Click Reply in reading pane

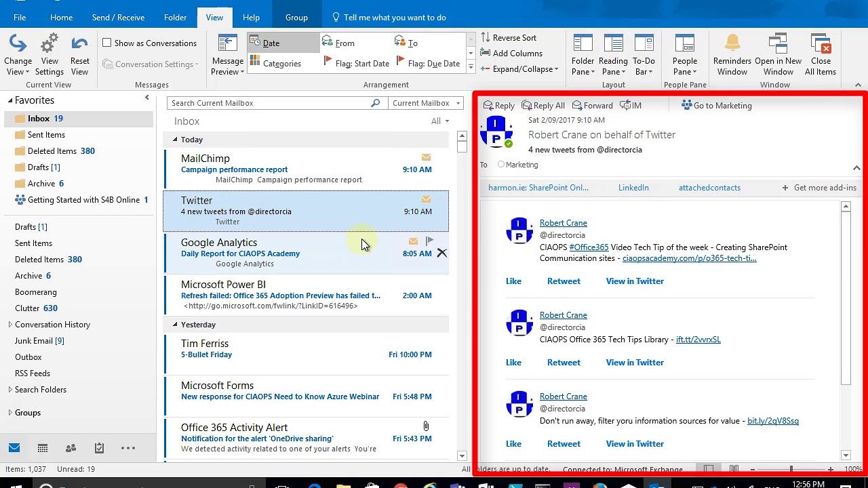tap(498, 106)
